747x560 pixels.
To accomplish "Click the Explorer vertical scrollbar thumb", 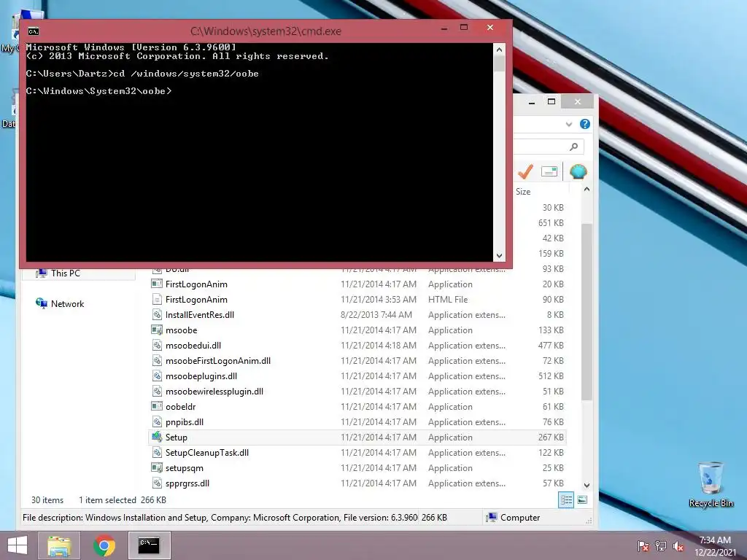I will tap(587, 312).
